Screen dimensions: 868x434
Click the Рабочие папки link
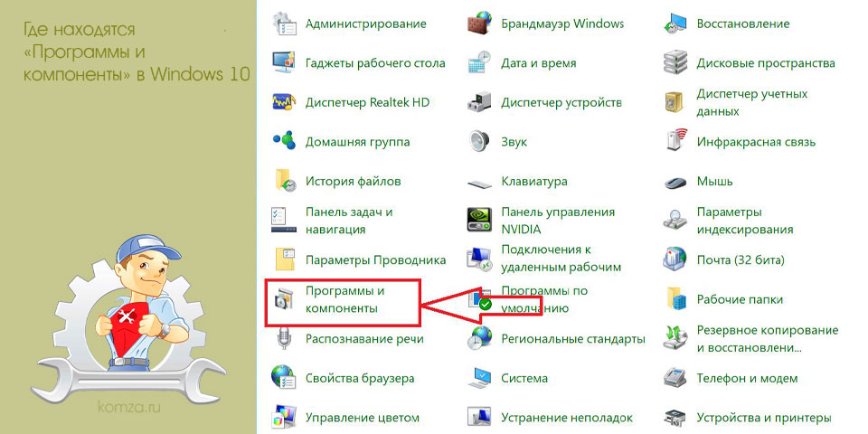tap(740, 300)
